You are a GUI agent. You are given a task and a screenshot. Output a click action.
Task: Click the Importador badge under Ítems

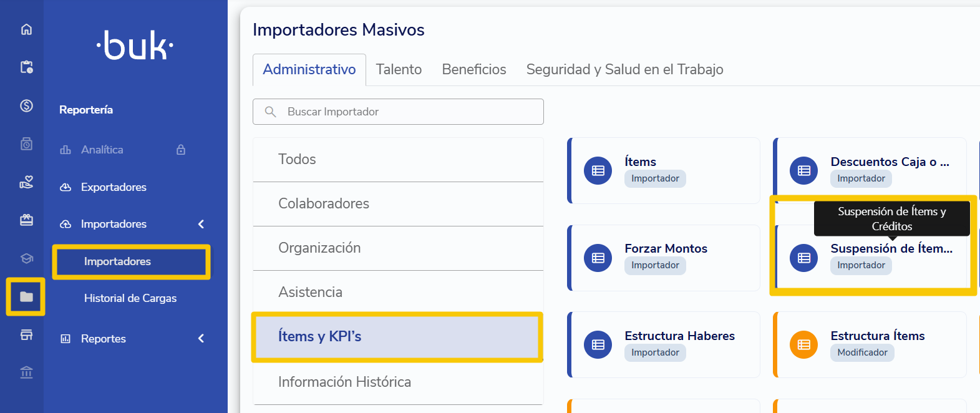pyautogui.click(x=655, y=178)
